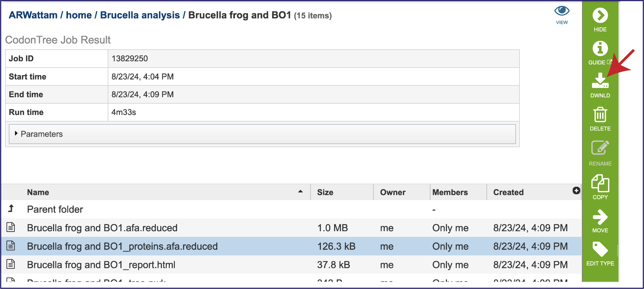The width and height of the screenshot is (644, 289).
Task: Open the home breadcrumb link
Action: pos(79,15)
